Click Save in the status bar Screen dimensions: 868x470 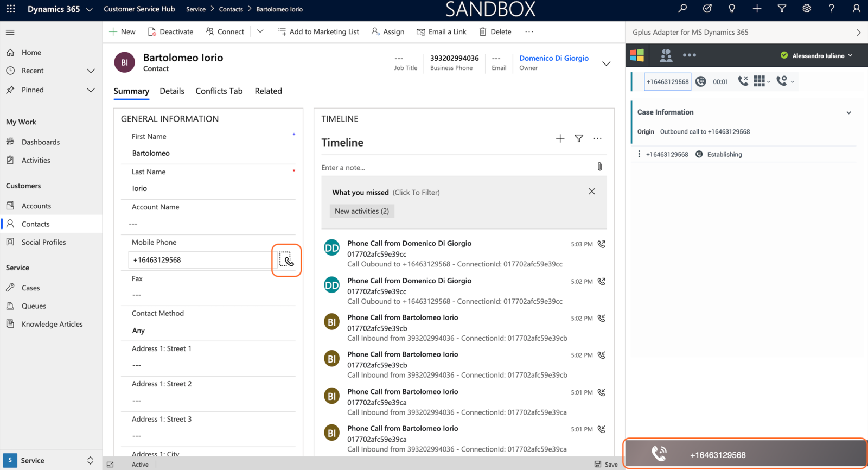pyautogui.click(x=606, y=464)
